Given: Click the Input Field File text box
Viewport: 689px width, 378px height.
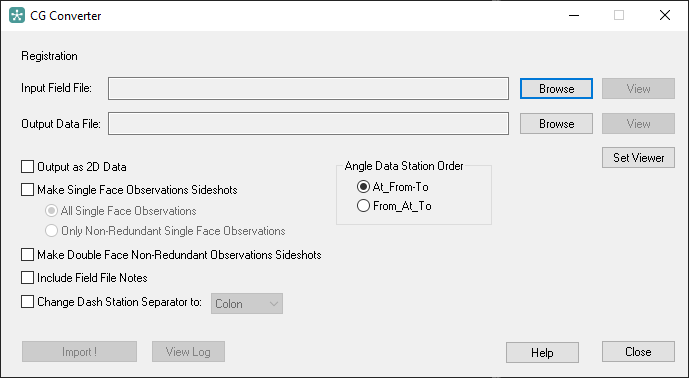Looking at the screenshot, I should [308, 89].
